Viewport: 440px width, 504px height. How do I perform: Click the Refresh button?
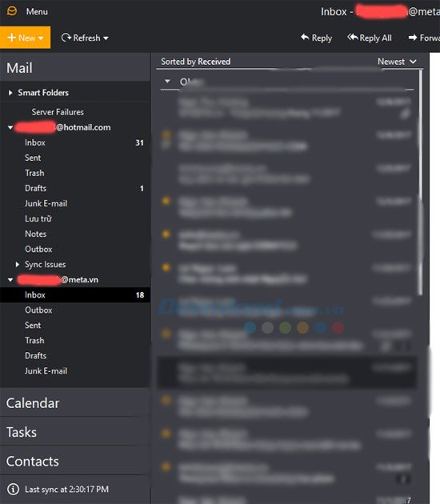click(x=81, y=38)
